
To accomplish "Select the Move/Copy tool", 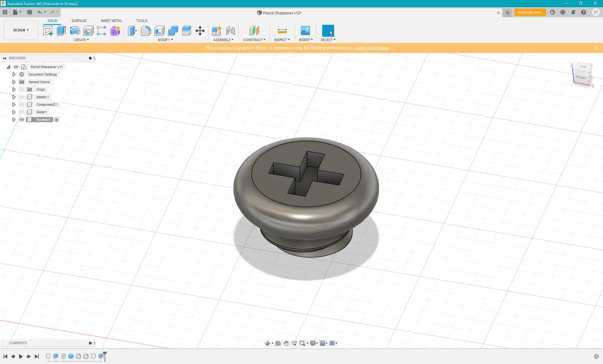I will coord(200,31).
